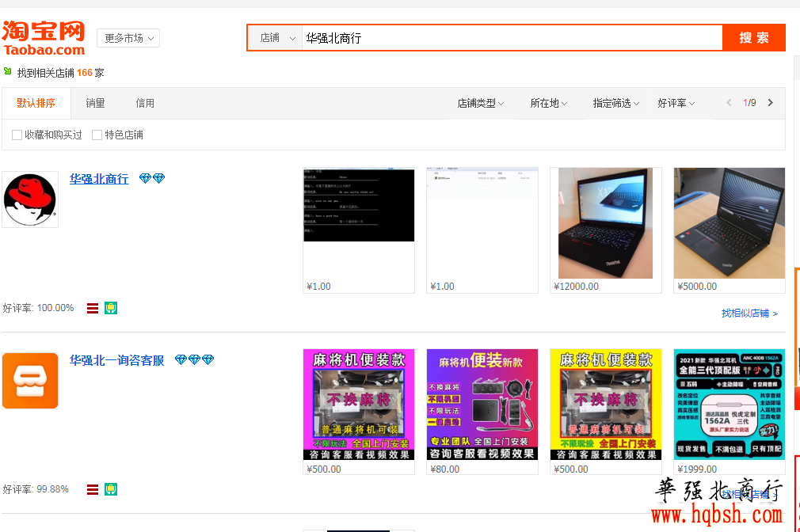Click the red bars icon next to 99.88% rating
This screenshot has width=800, height=532.
point(93,490)
